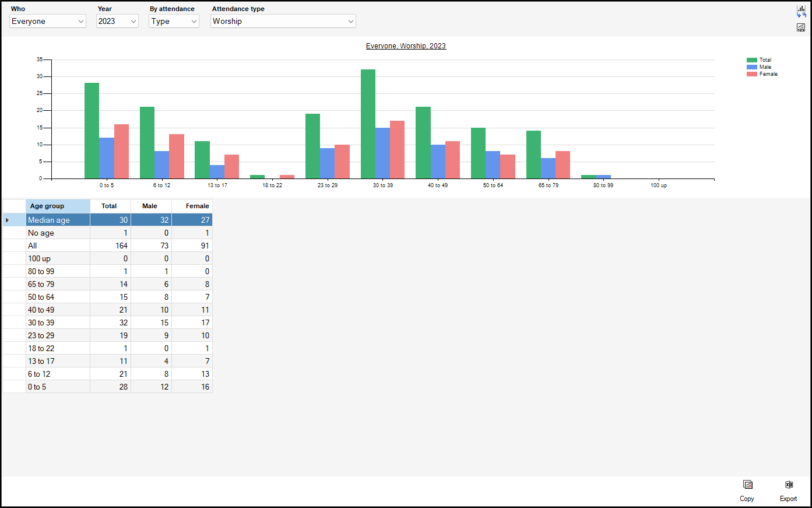Click the chart title Everyone, Worship, 2023

coord(406,46)
